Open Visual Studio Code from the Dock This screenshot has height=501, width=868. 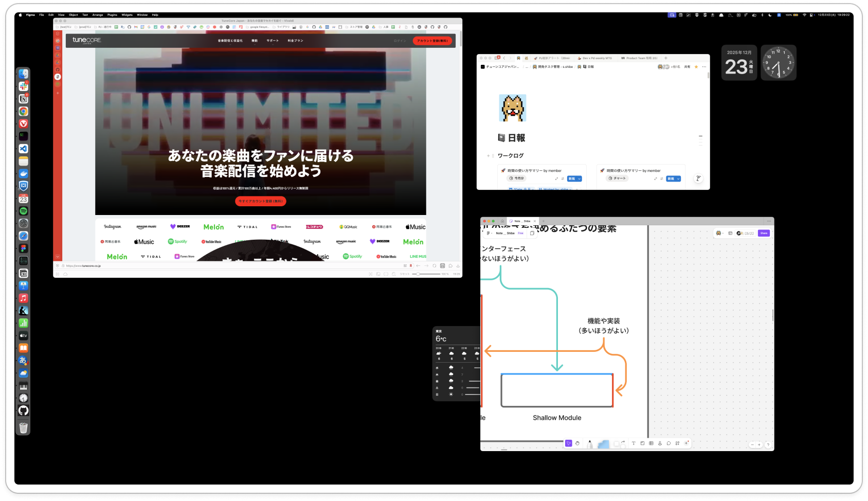coord(23,149)
